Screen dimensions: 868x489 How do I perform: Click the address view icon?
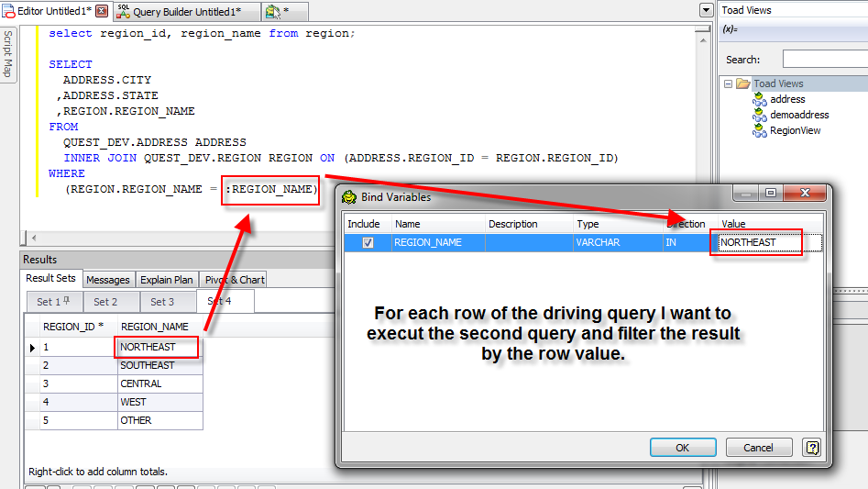[x=760, y=99]
